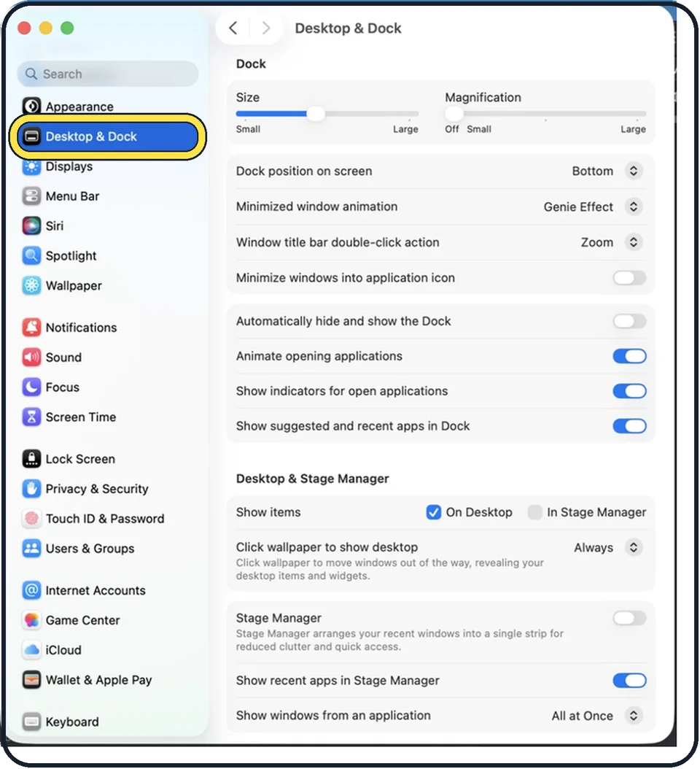Viewport: 700px width, 769px height.
Task: Click the Magnification slider knob
Action: click(x=454, y=114)
